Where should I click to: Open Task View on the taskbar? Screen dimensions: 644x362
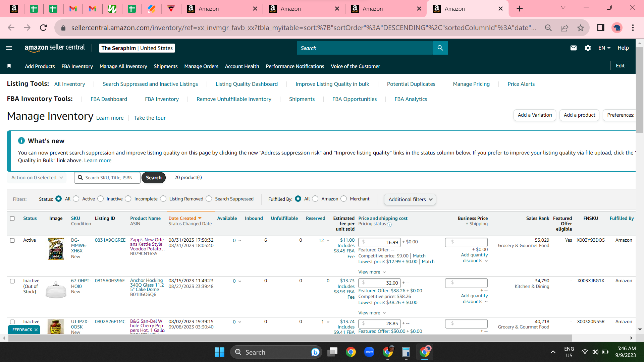point(332,352)
